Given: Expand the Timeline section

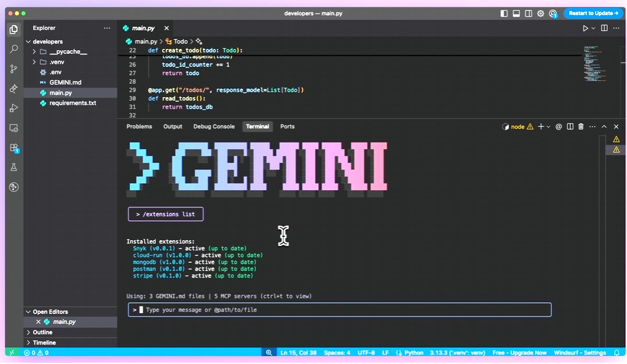Looking at the screenshot, I should [70, 343].
